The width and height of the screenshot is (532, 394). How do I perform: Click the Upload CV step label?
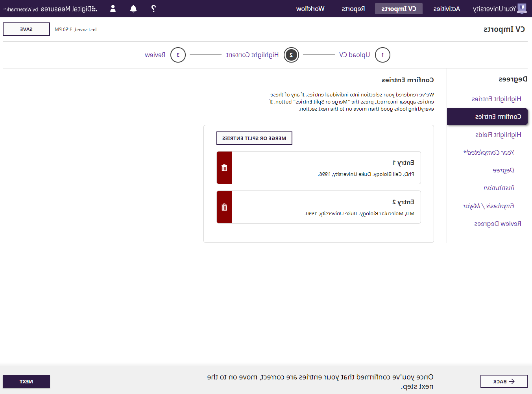coord(355,55)
